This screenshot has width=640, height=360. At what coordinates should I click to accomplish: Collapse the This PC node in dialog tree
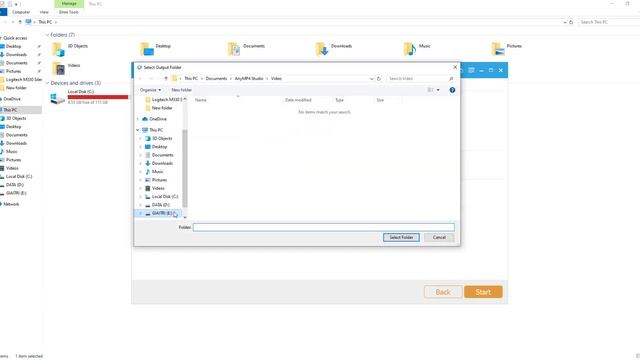point(138,130)
